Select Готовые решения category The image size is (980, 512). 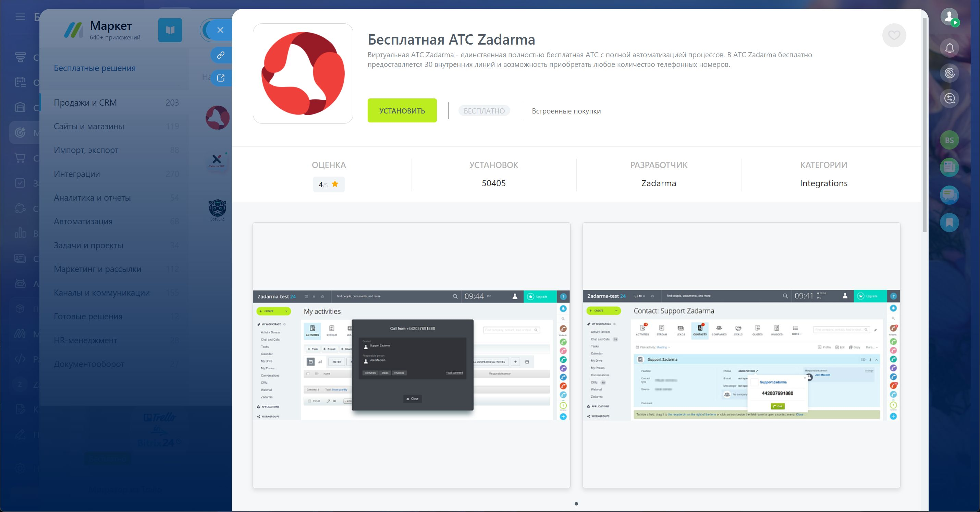(116, 316)
